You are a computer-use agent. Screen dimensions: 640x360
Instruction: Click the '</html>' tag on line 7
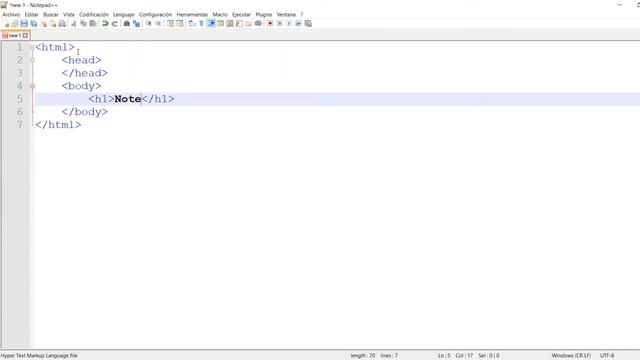pyautogui.click(x=58, y=125)
